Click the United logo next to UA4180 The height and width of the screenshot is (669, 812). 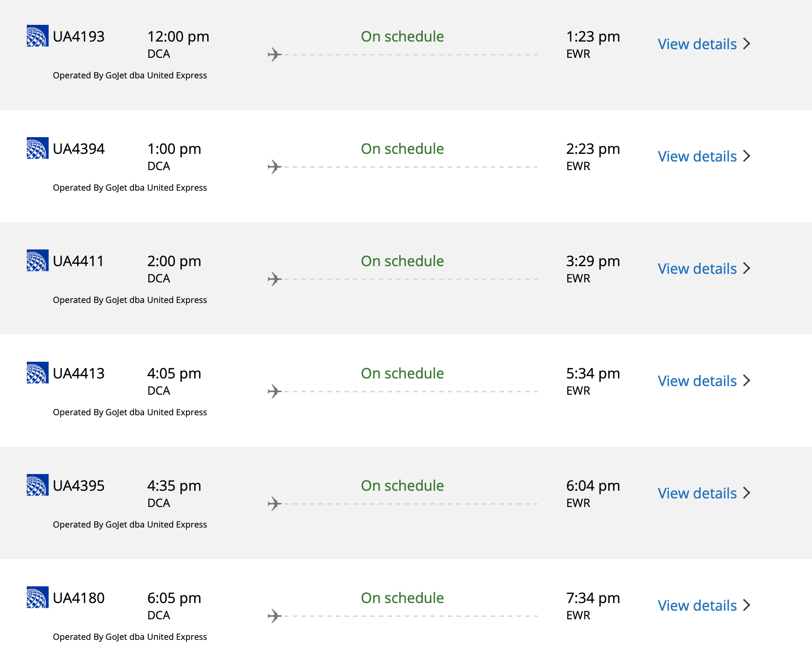pos(37,597)
